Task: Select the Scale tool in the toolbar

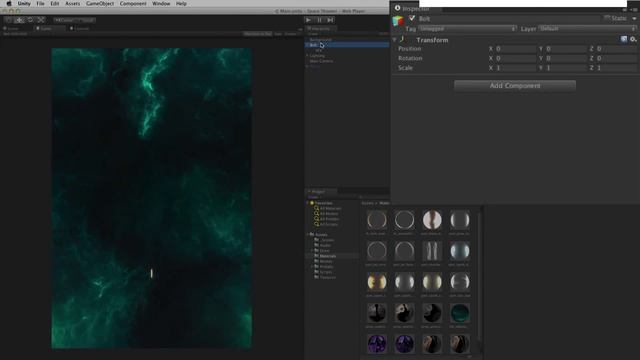Action: [x=41, y=20]
